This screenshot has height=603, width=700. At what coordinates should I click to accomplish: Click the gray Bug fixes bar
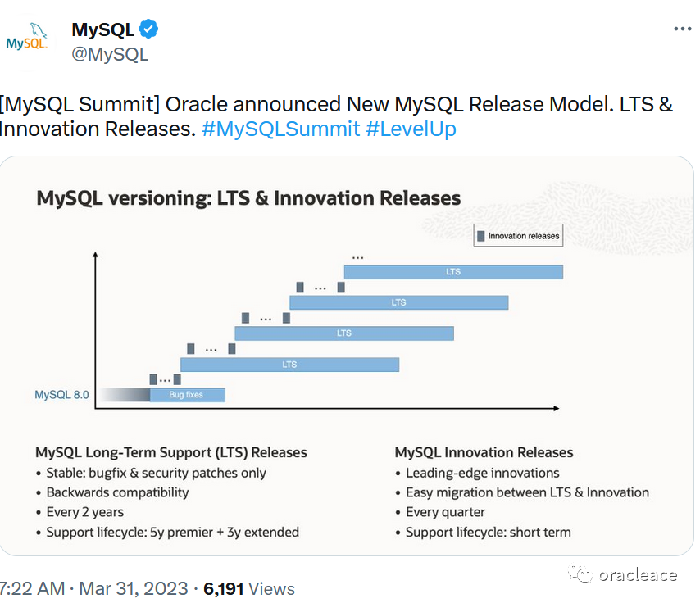187,394
